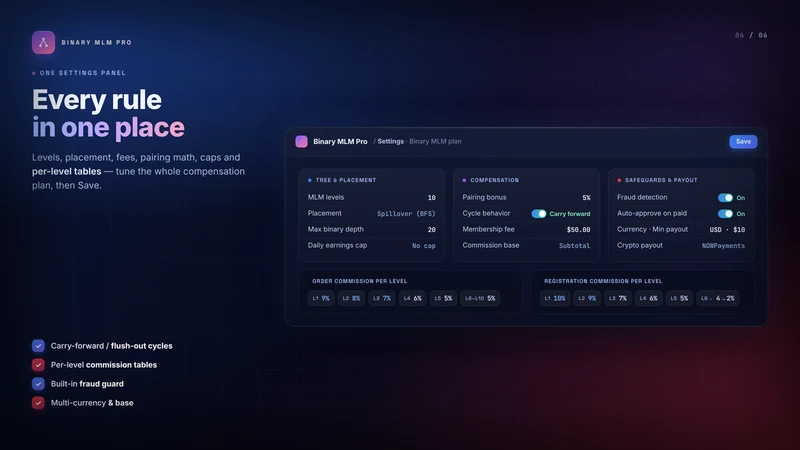Click the gradient app icon in settings header
The width and height of the screenshot is (800, 450).
coord(302,141)
